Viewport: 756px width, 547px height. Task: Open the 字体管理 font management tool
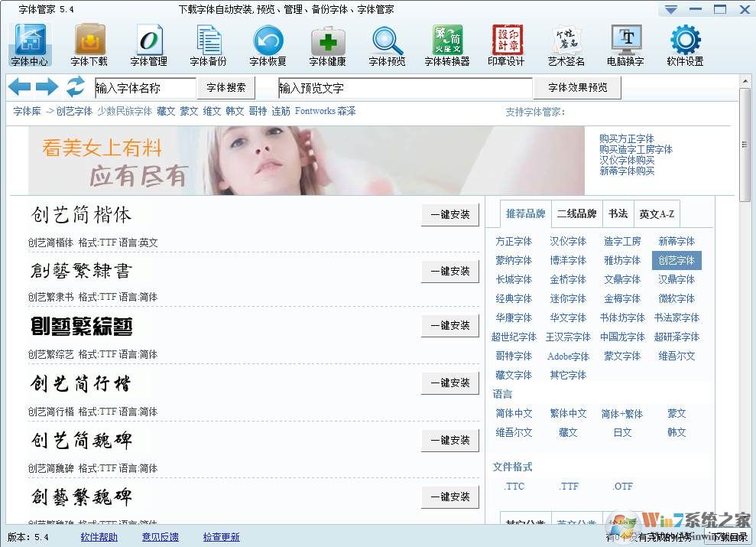coord(149,45)
